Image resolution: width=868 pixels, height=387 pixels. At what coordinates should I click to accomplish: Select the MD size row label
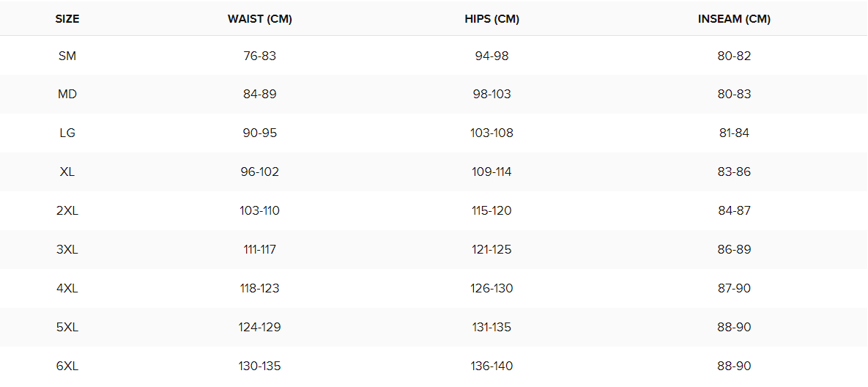coord(67,95)
